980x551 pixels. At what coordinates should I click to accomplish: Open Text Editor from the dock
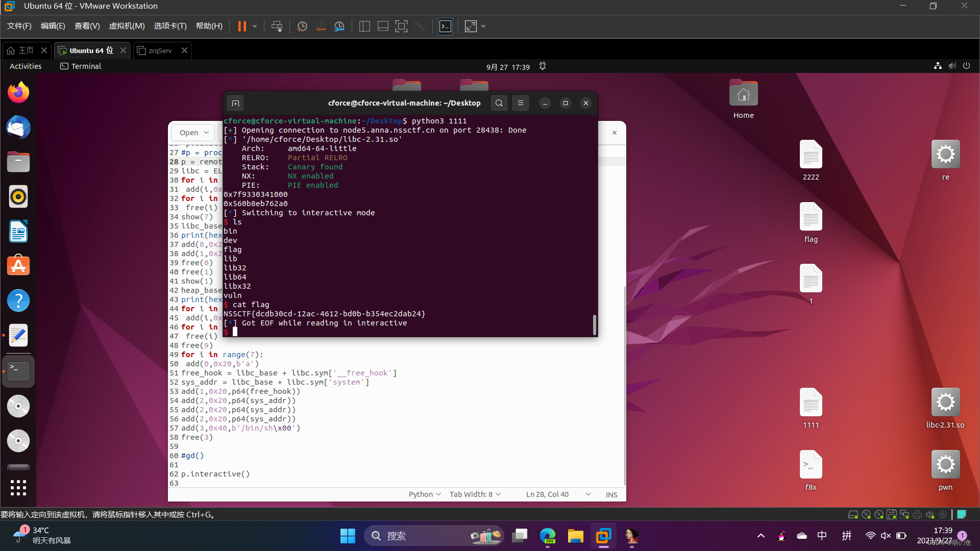point(18,335)
